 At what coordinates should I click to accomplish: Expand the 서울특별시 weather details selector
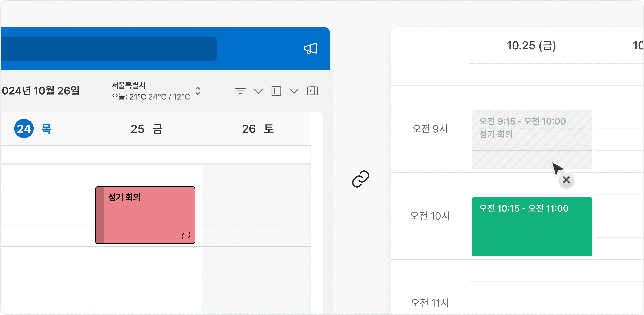point(198,91)
